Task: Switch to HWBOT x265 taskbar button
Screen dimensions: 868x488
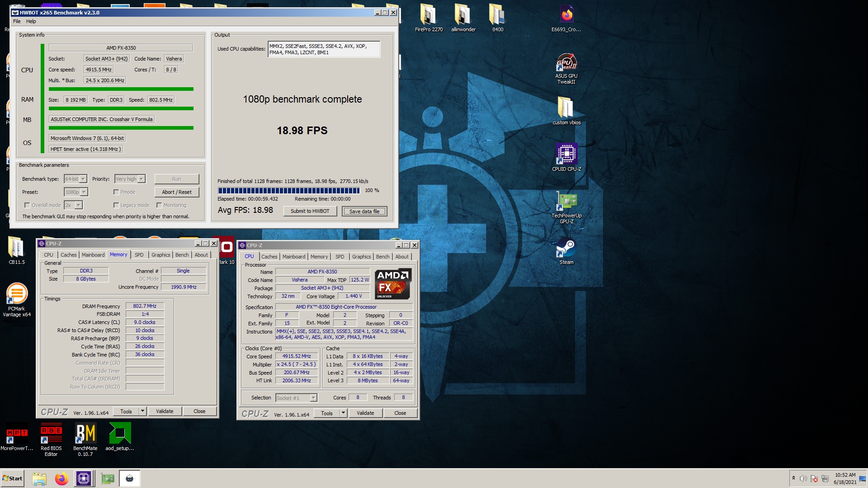Action: pos(129,479)
